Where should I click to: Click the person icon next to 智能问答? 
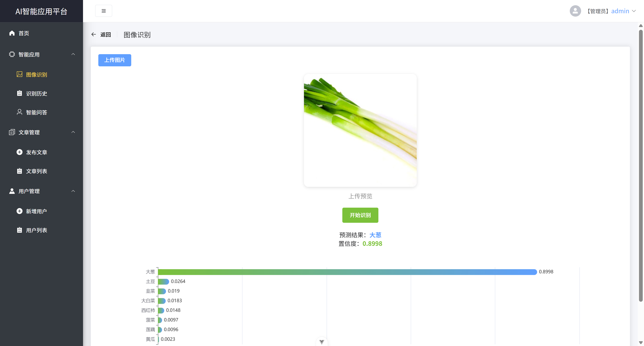click(19, 112)
